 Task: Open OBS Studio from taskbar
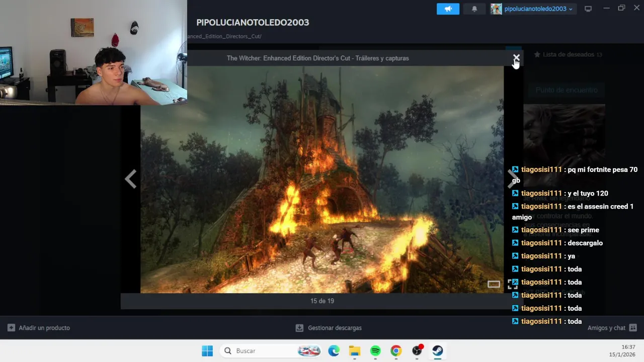pyautogui.click(x=417, y=351)
